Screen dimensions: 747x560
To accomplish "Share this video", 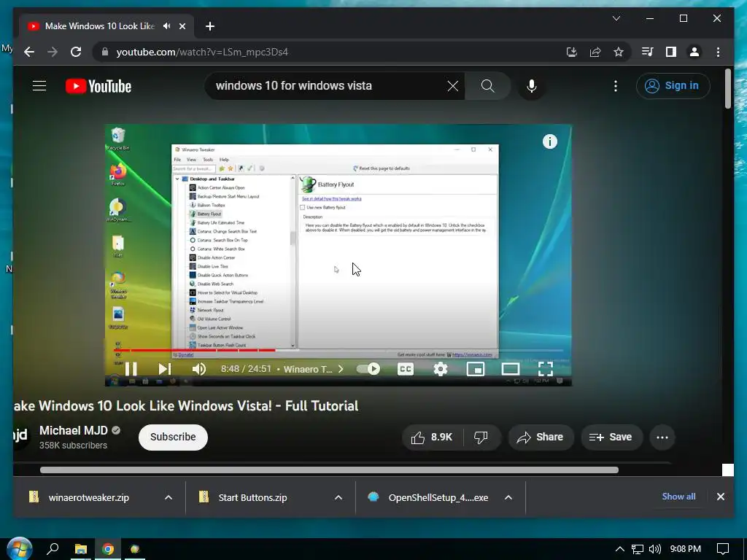I will click(541, 437).
